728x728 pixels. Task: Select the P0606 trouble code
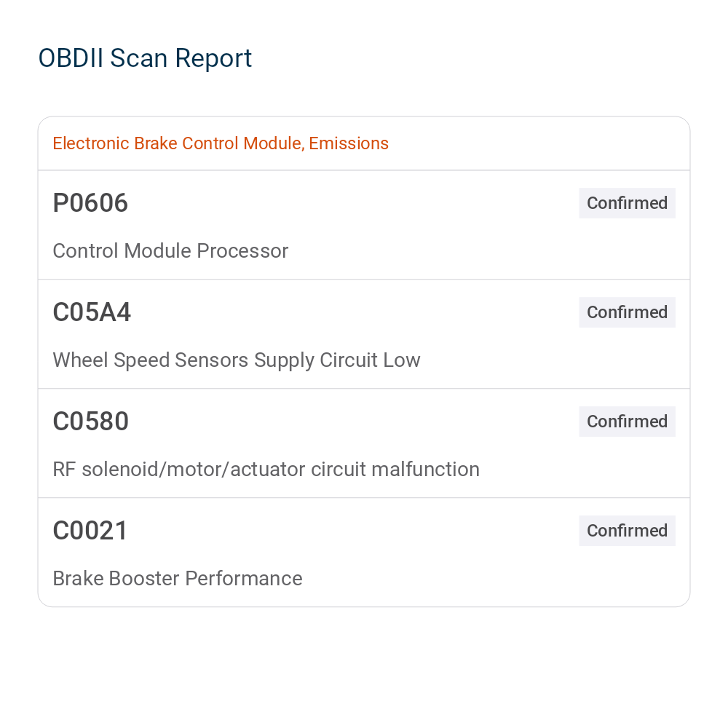tap(90, 203)
